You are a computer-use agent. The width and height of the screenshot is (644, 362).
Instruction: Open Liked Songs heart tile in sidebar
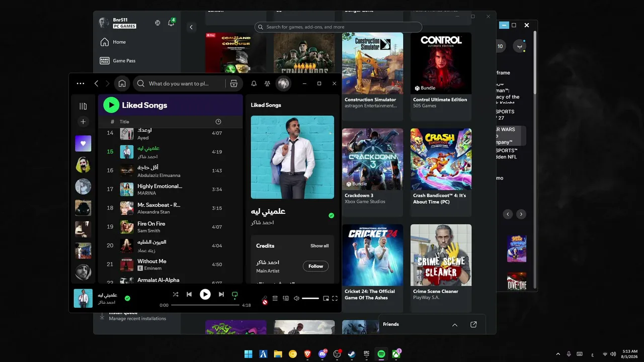83,143
